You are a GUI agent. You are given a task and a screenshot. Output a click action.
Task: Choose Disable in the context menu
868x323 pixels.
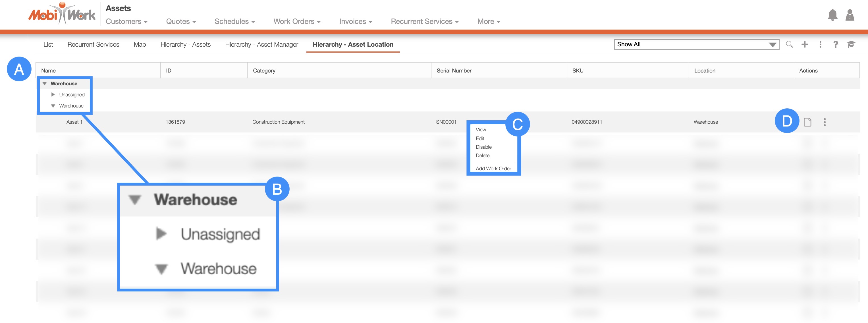point(483,147)
